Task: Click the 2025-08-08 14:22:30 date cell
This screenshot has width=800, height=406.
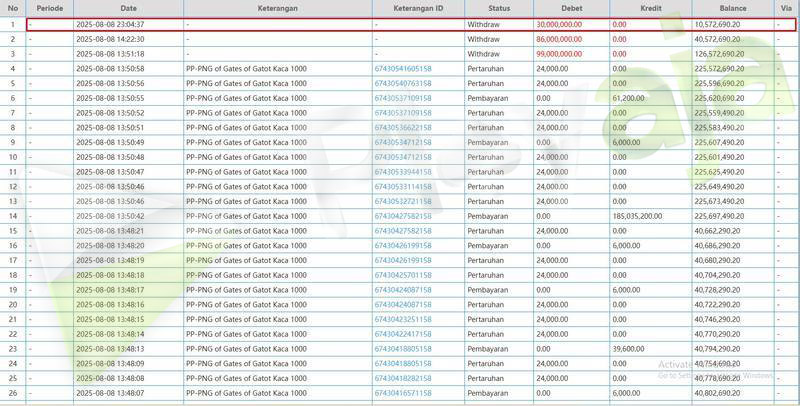Action: point(110,38)
